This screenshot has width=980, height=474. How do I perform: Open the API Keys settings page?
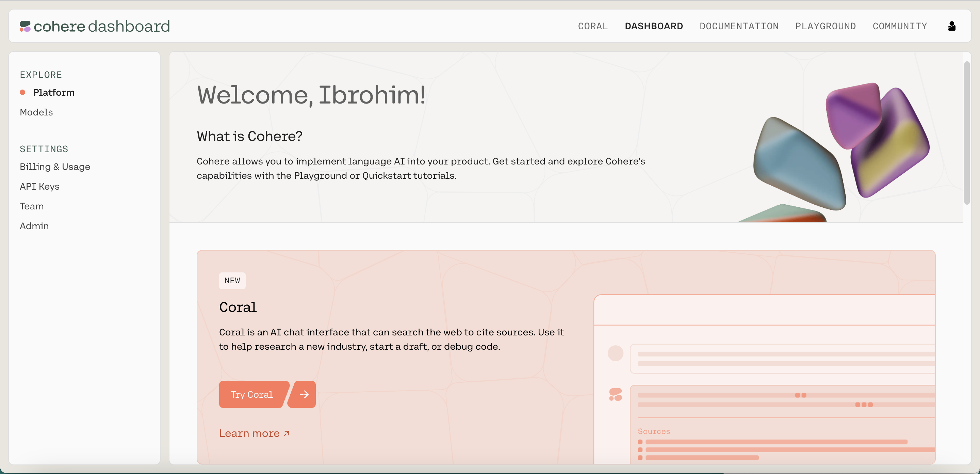(x=39, y=187)
